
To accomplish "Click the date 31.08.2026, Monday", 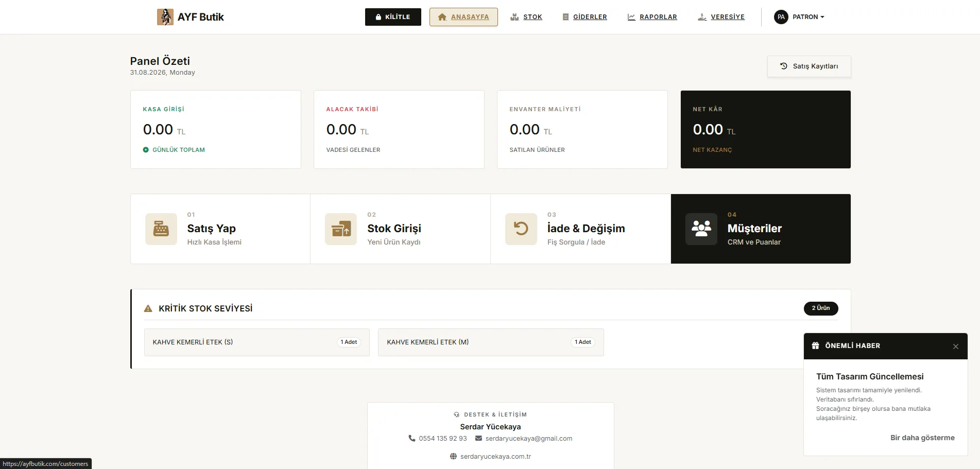I will (163, 73).
